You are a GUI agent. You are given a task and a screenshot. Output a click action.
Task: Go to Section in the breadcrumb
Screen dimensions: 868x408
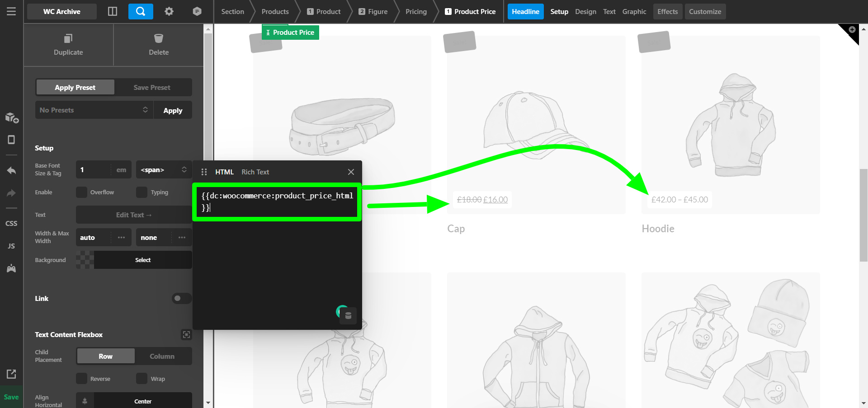232,11
